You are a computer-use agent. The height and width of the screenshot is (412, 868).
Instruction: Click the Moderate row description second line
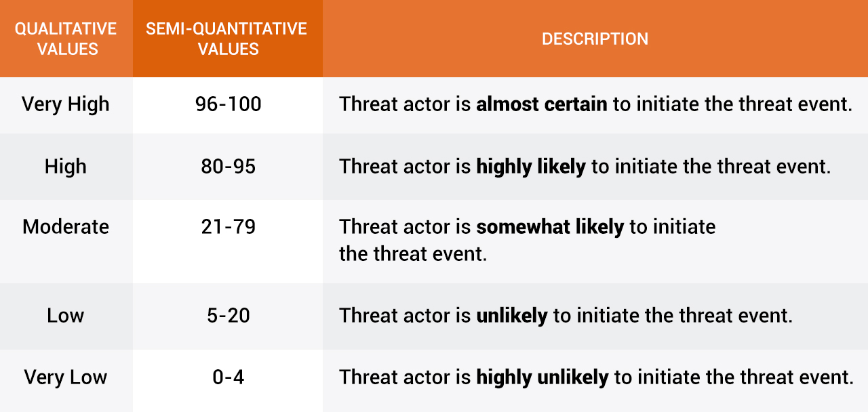413,254
